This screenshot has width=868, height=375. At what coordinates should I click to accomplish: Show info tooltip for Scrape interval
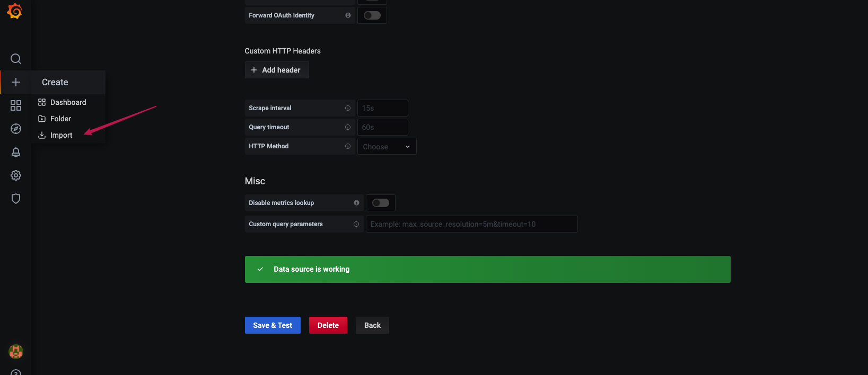[x=348, y=108]
